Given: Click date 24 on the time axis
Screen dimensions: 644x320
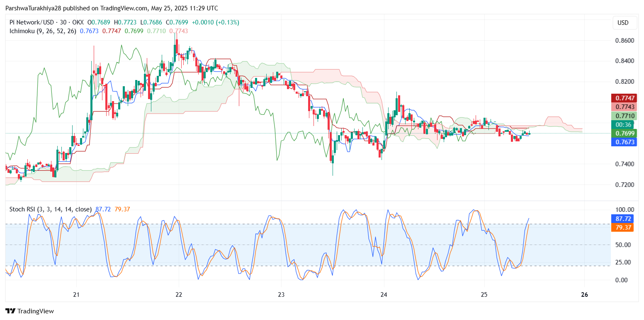Looking at the screenshot, I should 384,295.
